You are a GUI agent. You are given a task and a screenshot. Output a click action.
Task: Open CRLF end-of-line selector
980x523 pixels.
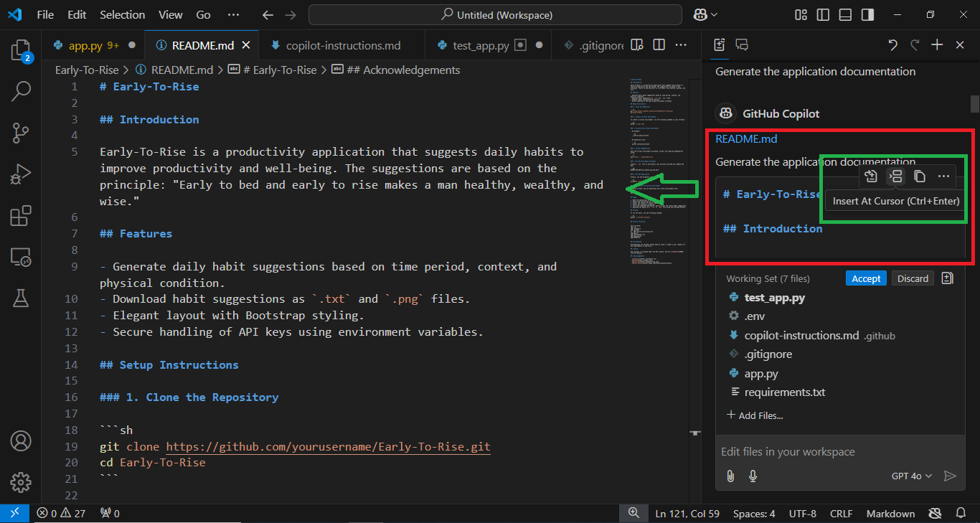[841, 514]
